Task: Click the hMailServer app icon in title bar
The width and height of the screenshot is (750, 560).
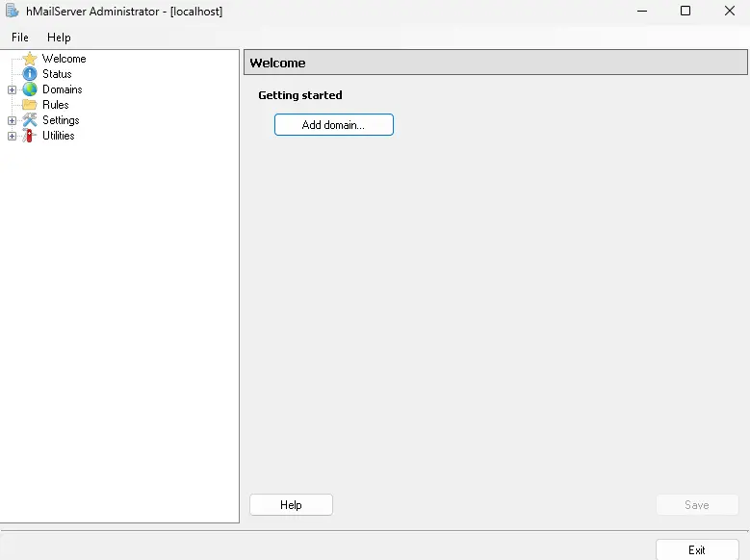Action: tap(12, 11)
